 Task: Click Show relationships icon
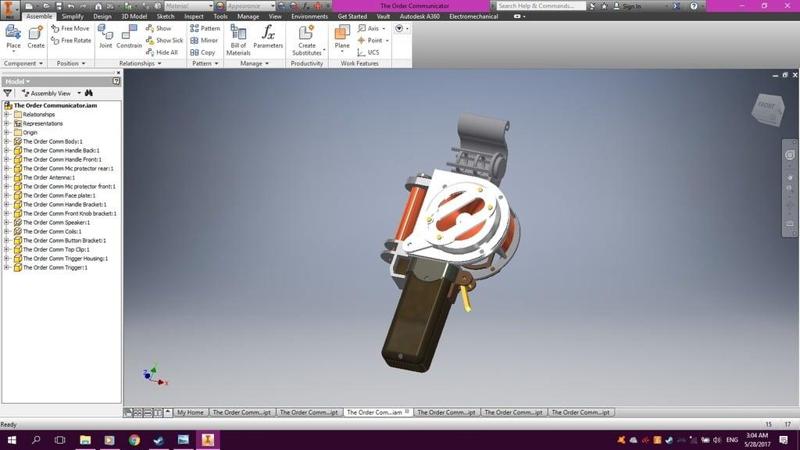click(150, 28)
